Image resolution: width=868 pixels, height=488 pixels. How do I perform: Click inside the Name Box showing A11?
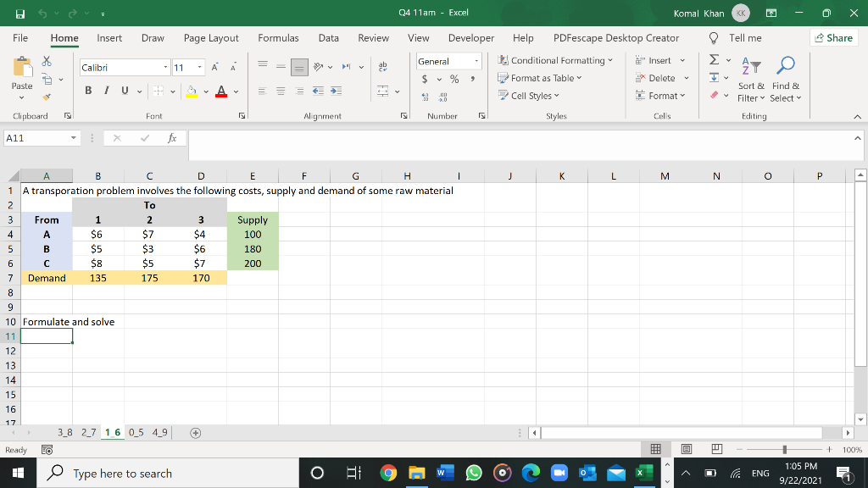coord(38,136)
